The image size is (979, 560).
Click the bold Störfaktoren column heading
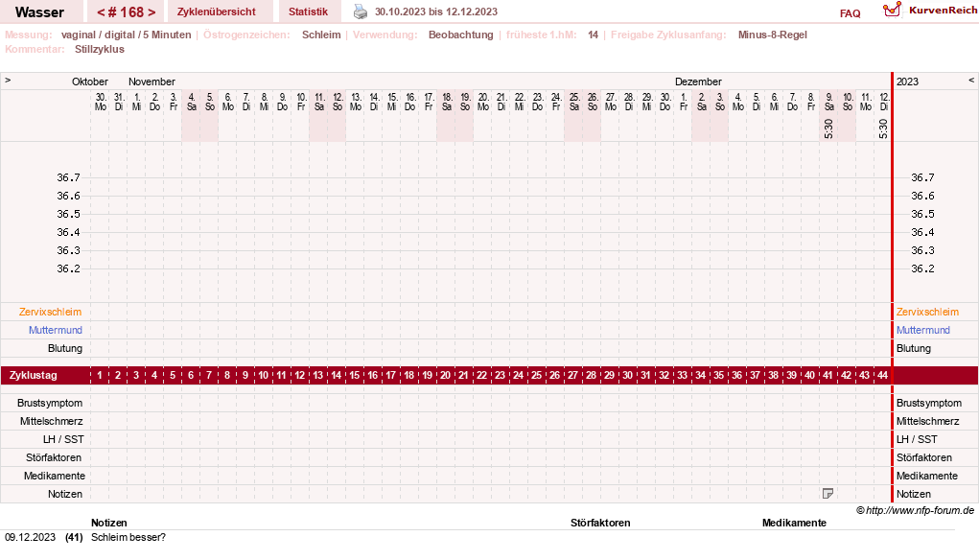[600, 524]
